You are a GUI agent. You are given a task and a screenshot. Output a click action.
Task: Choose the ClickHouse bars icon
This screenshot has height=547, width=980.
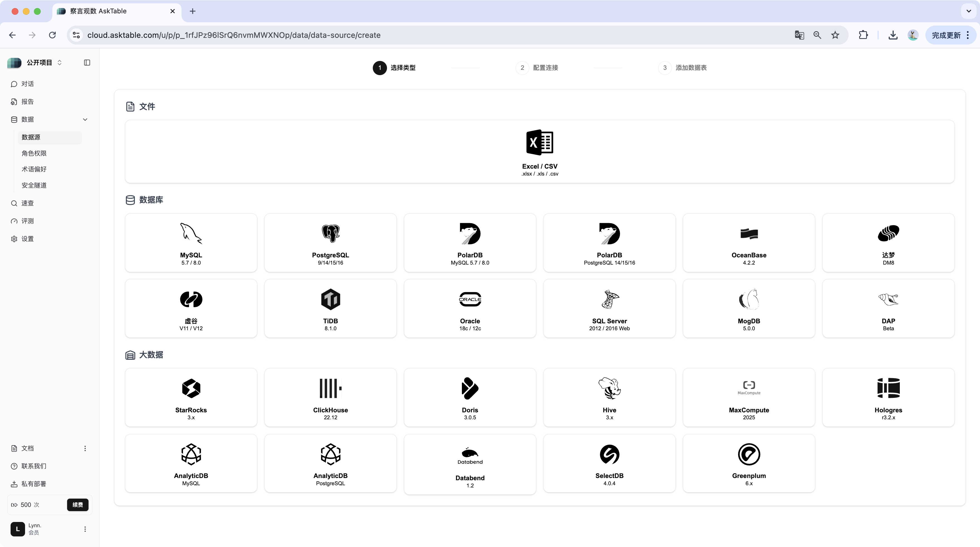[x=330, y=388]
